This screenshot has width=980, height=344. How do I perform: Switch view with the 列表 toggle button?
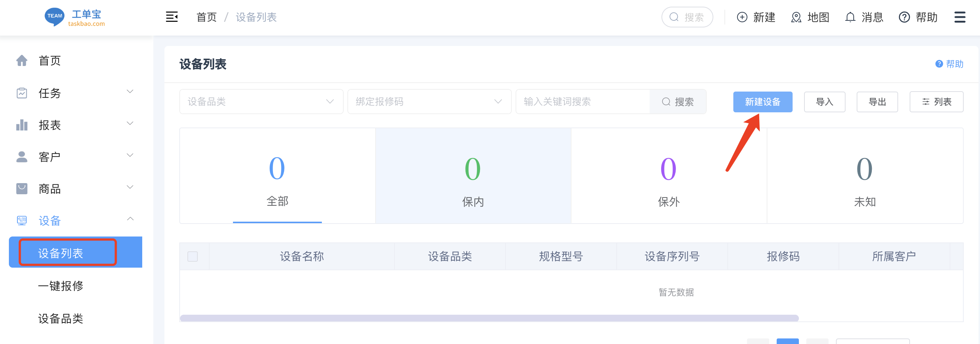(x=936, y=102)
